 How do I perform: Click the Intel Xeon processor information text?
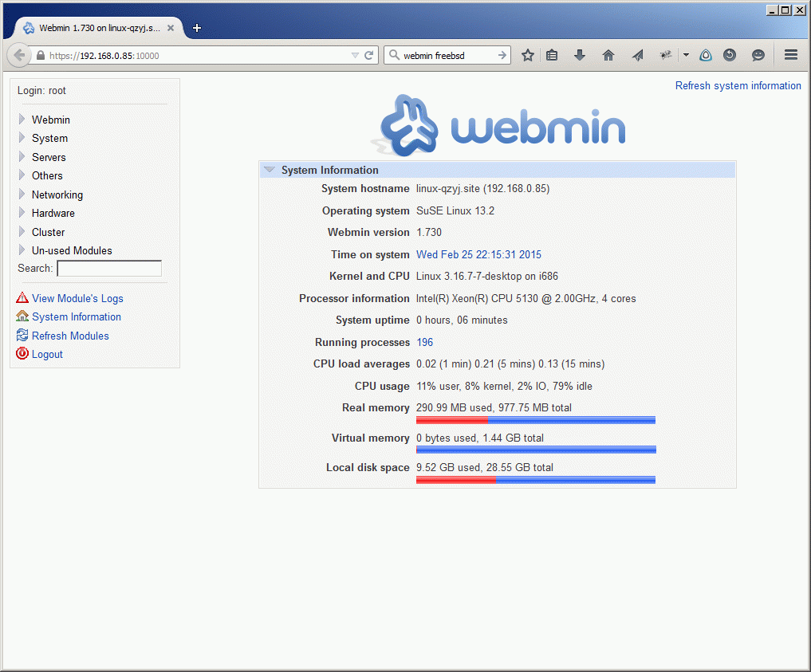[x=526, y=299]
